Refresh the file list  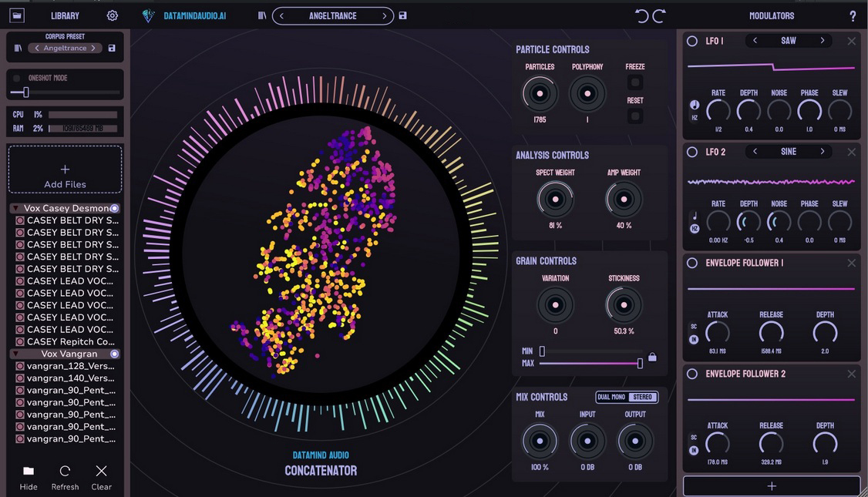pyautogui.click(x=65, y=471)
